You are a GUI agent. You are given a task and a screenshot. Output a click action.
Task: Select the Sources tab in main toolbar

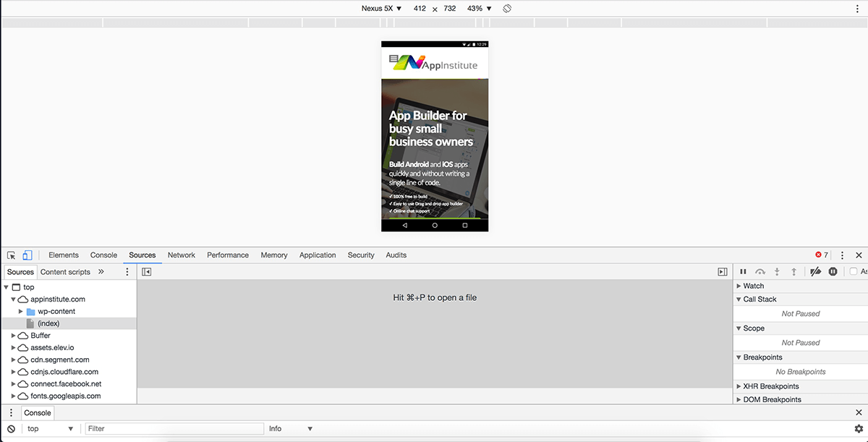[142, 255]
